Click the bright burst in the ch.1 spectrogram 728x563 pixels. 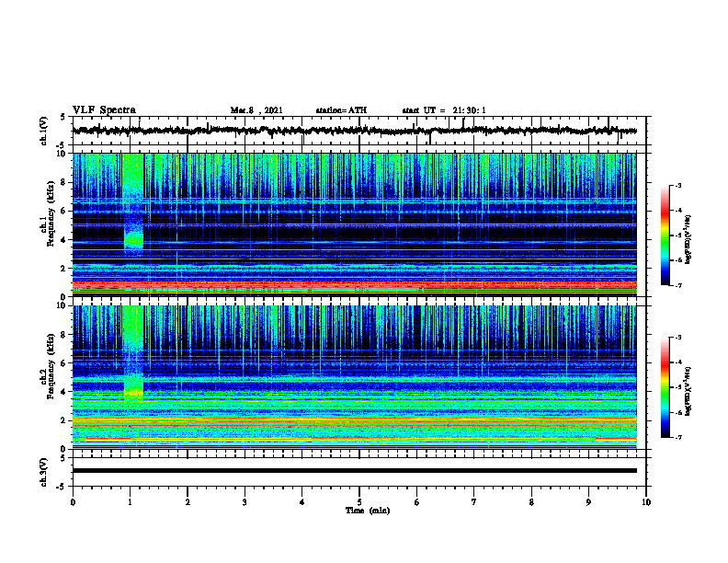[x=133, y=203]
